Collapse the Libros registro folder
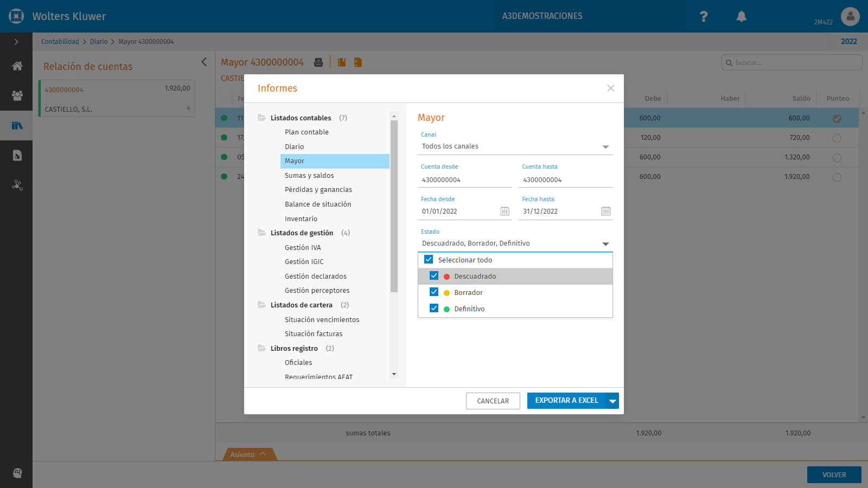Viewport: 868px width, 488px height. click(261, 348)
